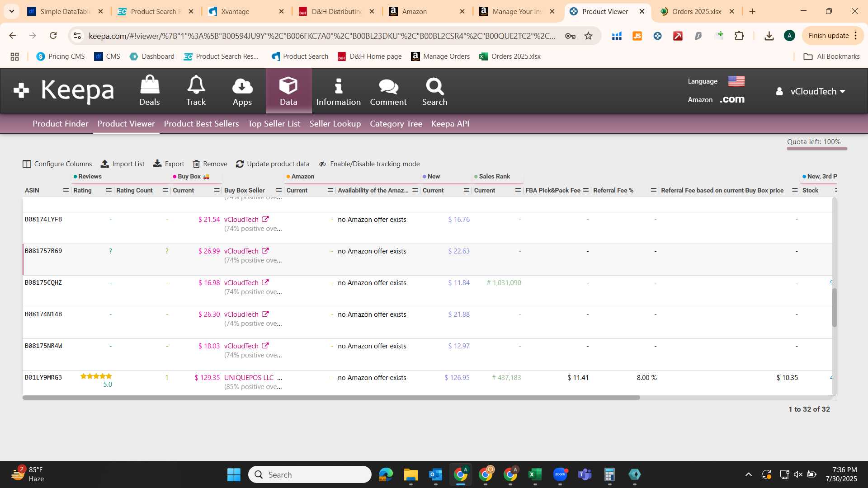Open the Amazon Current column menu
The height and width of the screenshot is (488, 868).
click(x=330, y=190)
